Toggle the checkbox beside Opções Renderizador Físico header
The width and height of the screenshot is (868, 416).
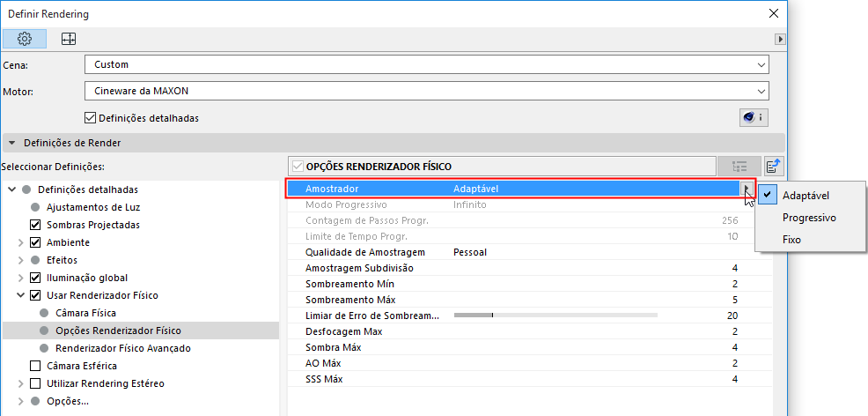298,167
